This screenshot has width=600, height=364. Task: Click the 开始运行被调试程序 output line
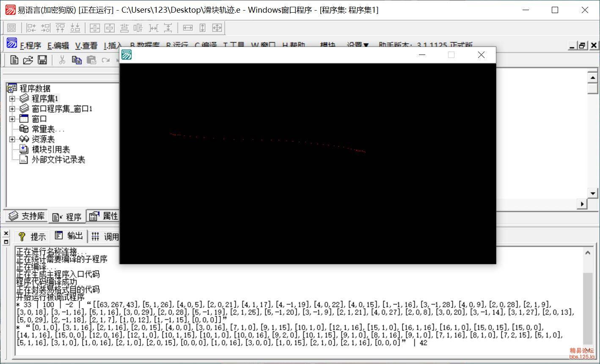tap(50, 297)
